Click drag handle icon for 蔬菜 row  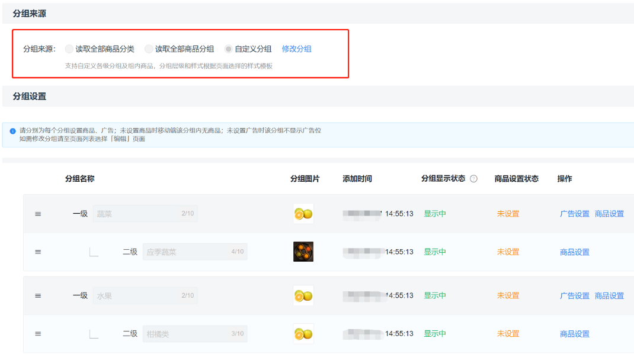(x=38, y=214)
